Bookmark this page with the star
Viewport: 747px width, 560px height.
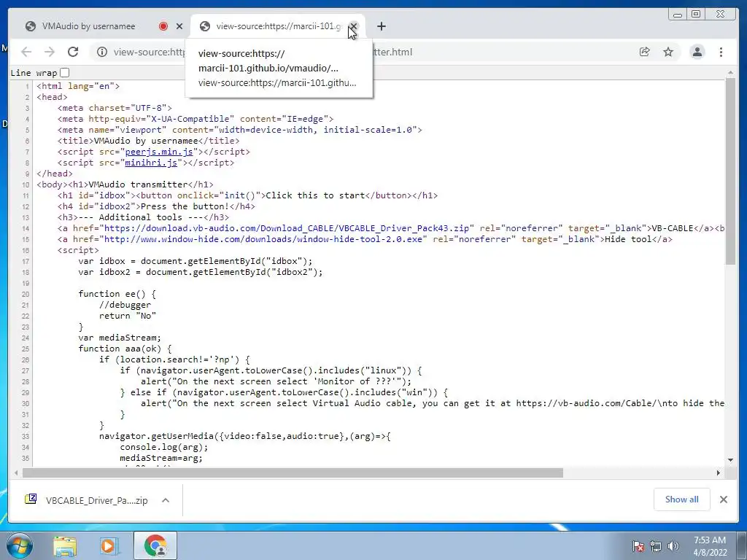click(x=668, y=52)
